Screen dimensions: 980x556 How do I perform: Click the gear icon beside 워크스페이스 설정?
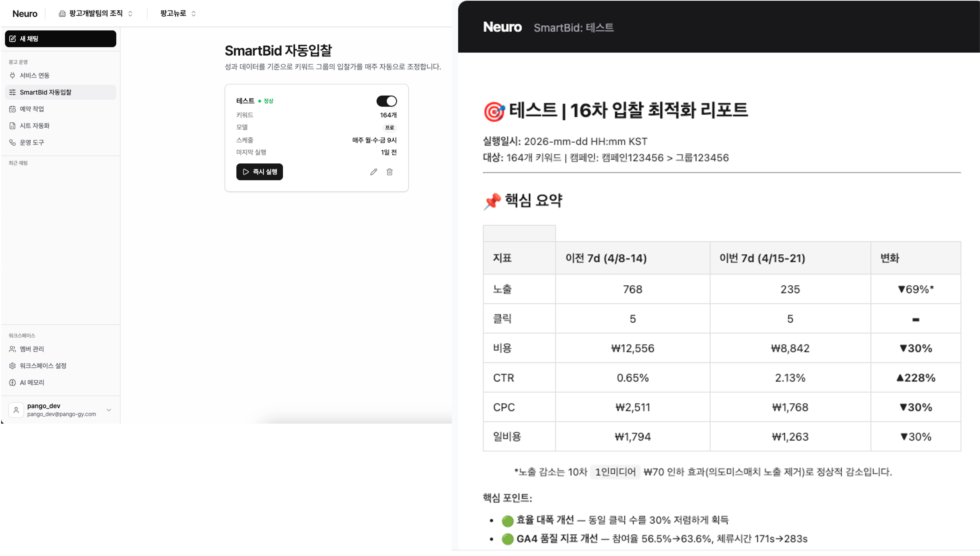click(13, 366)
